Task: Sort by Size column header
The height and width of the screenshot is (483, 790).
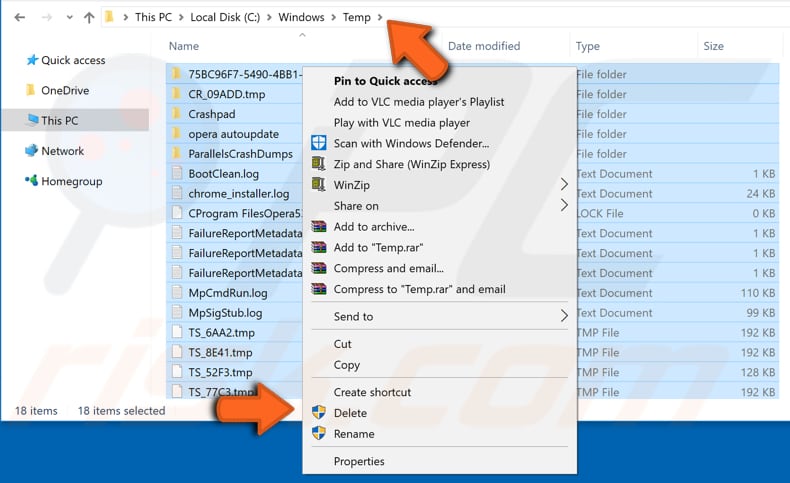Action: (713, 46)
